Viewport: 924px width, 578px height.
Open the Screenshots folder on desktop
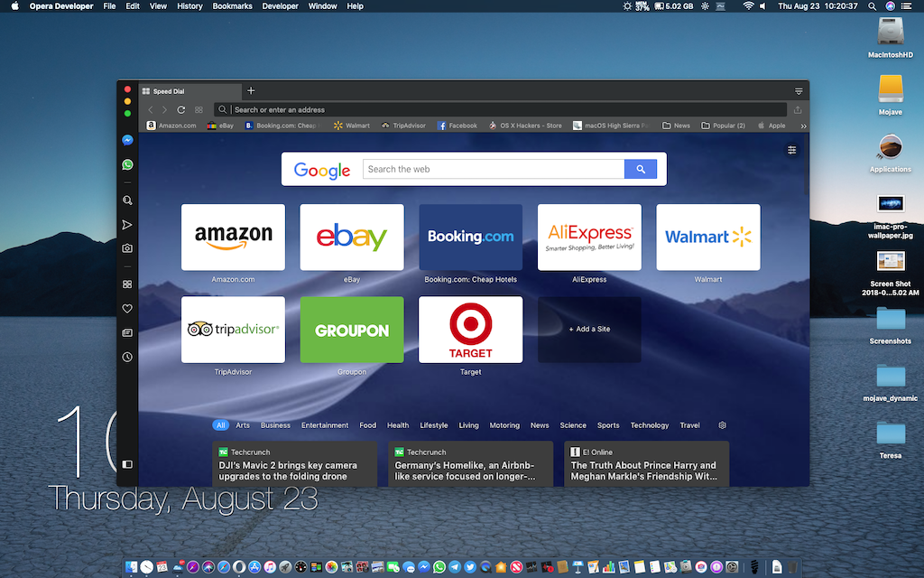click(x=890, y=324)
